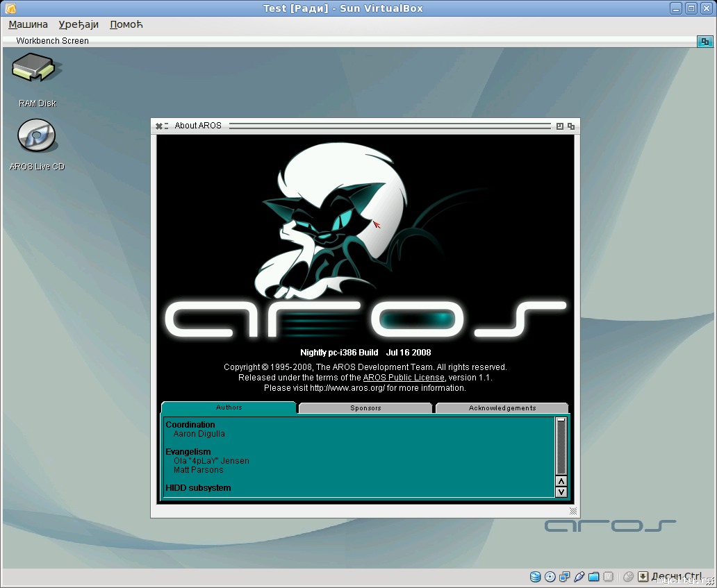Image resolution: width=717 pixels, height=588 pixels.
Task: Click the Workbench Screen title bar
Action: pos(349,41)
